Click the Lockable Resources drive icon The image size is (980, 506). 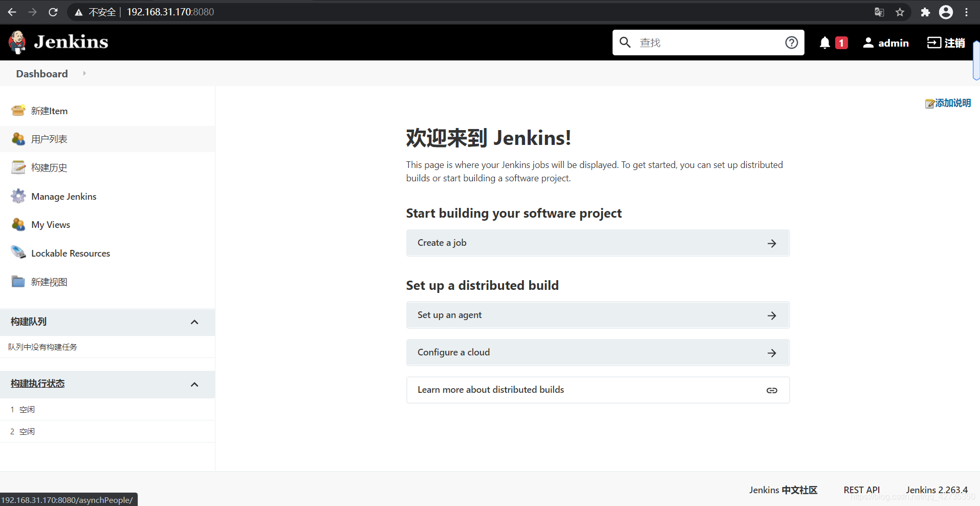[x=18, y=252]
